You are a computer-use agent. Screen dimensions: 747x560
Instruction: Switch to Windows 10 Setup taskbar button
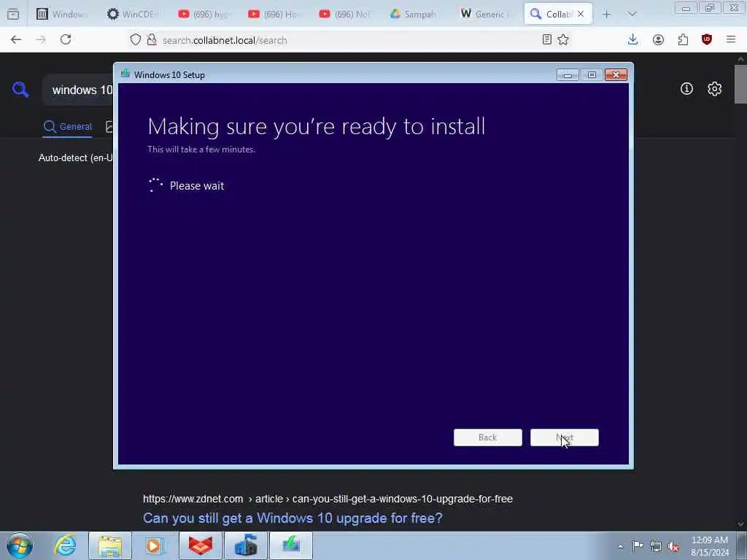(x=291, y=545)
